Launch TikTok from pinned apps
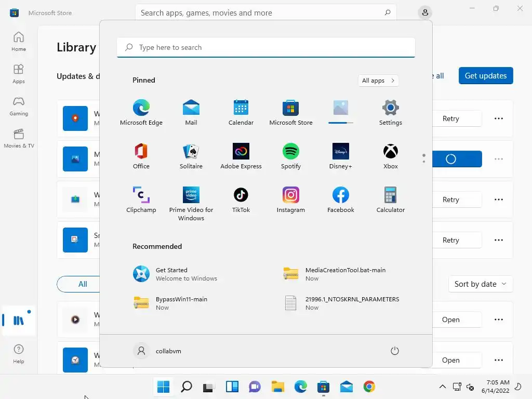 (x=241, y=199)
